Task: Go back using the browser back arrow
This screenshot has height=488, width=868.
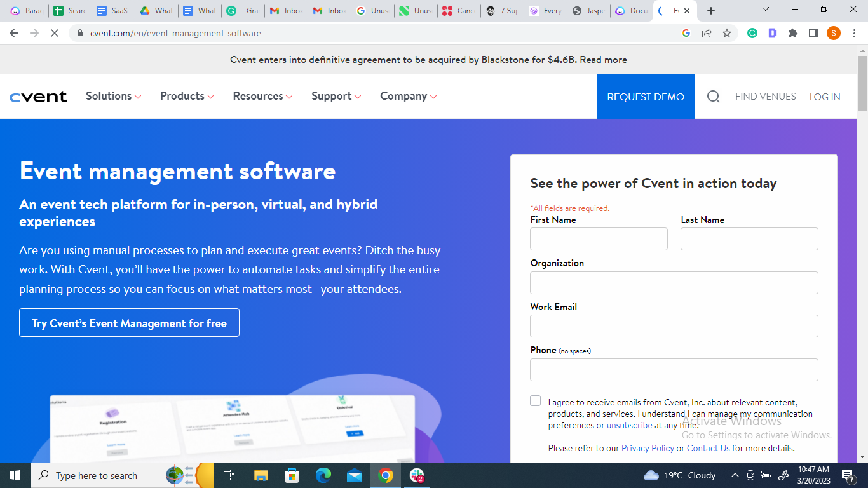Action: coord(14,33)
